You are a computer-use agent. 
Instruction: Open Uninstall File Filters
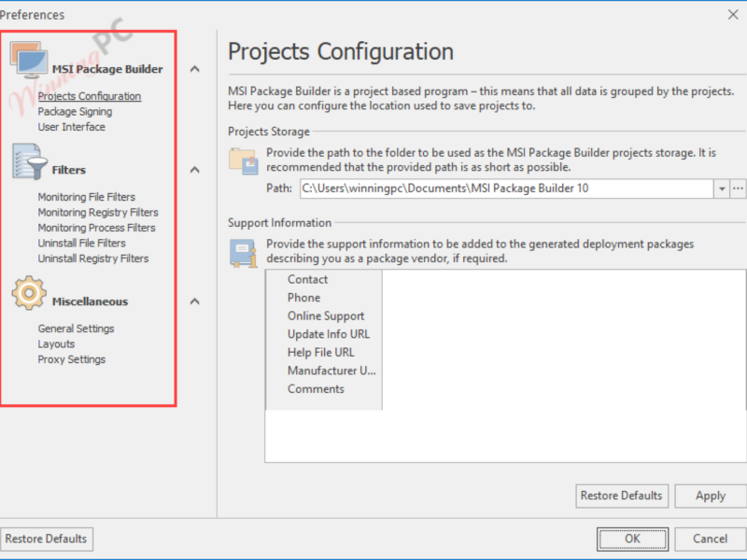82,243
